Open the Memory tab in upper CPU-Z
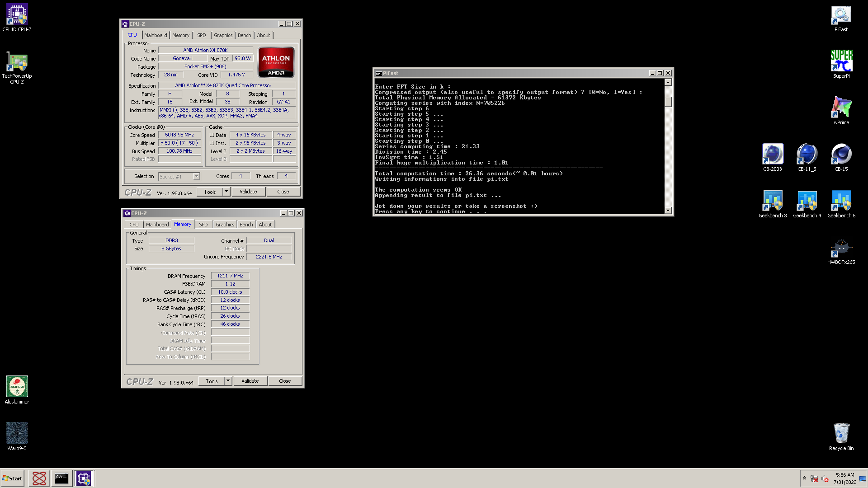This screenshot has width=868, height=488. [x=181, y=35]
